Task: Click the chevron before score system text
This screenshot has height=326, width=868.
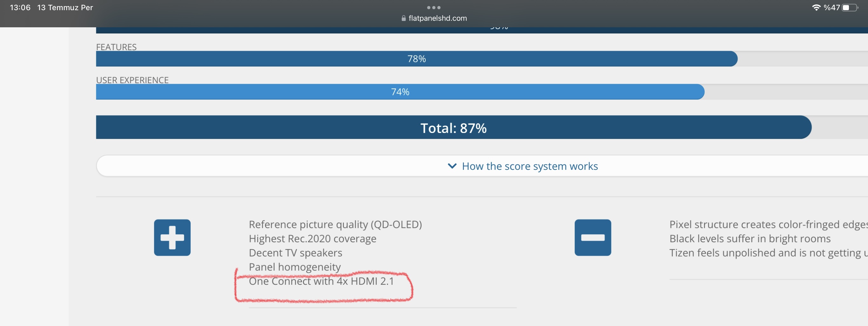Action: [x=452, y=166]
